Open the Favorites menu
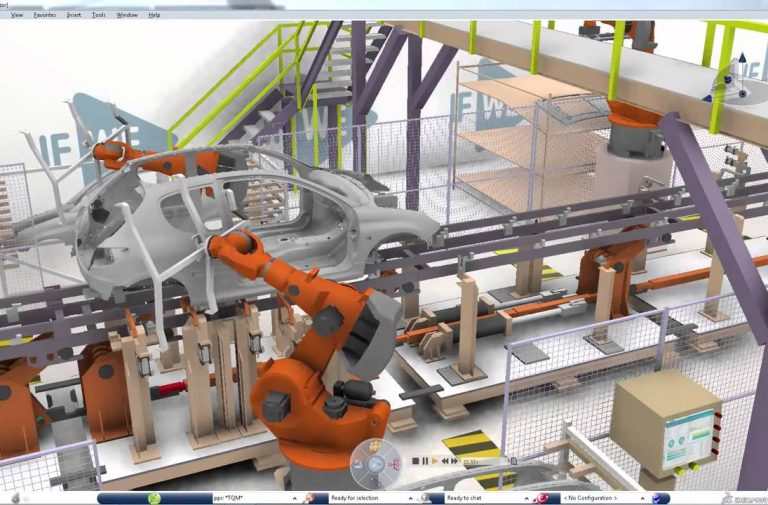Viewport: 768px width, 505px height. coord(45,15)
